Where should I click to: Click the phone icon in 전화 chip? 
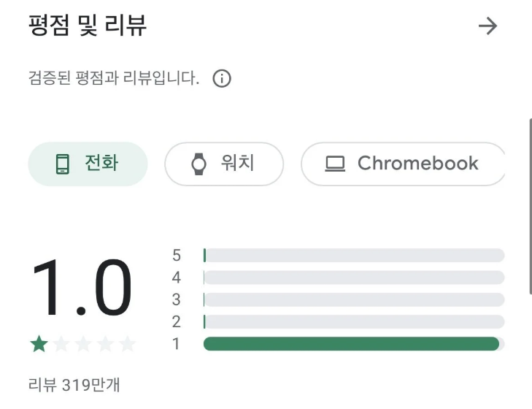[63, 164]
